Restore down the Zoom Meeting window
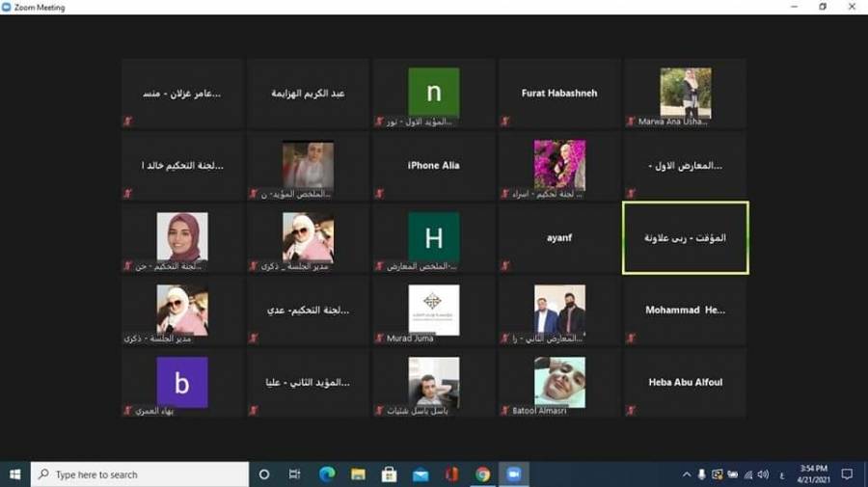Viewport: 868px width, 487px height. (823, 7)
